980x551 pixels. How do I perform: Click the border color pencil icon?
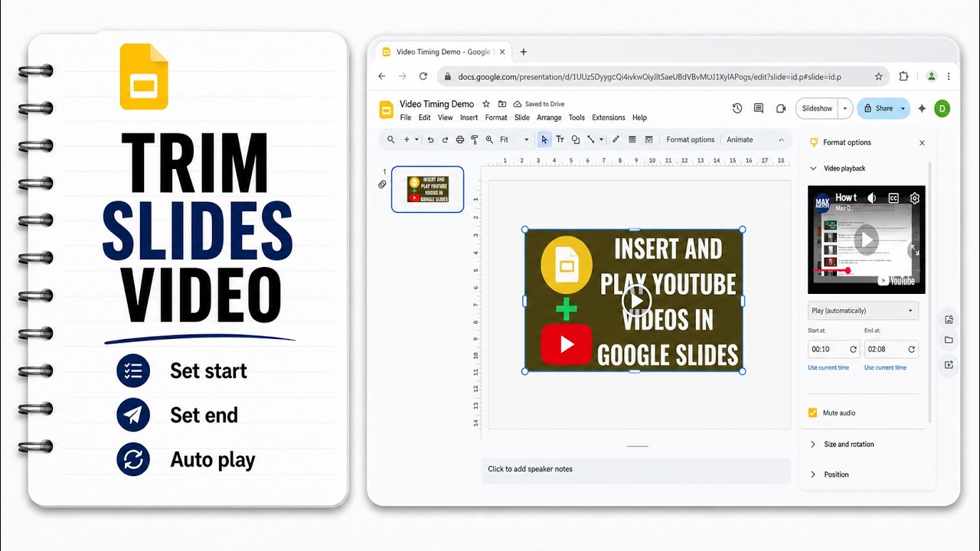click(x=616, y=139)
